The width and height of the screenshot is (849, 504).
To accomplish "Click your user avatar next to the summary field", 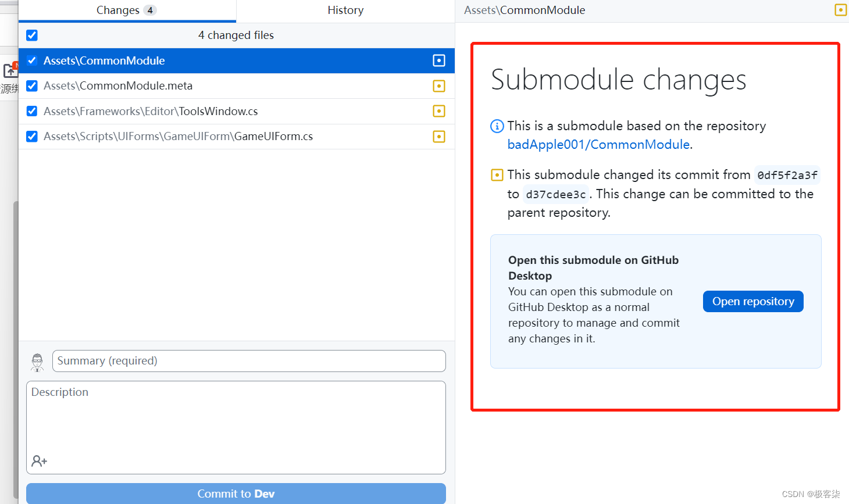I will pyautogui.click(x=37, y=360).
